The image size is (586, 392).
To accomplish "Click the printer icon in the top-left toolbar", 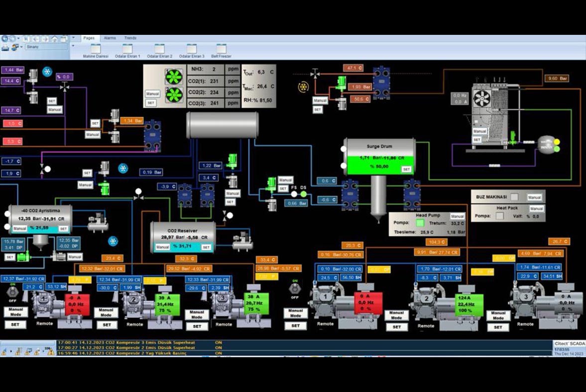I will pyautogui.click(x=5, y=47).
